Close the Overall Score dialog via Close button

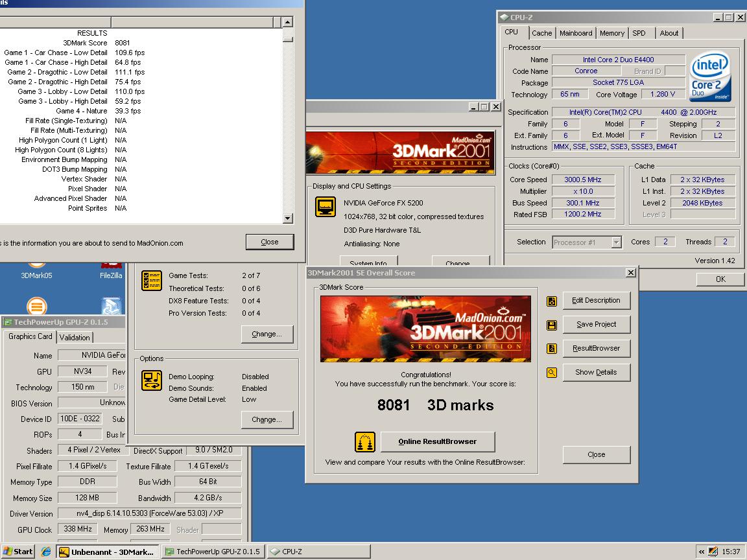coord(597,455)
